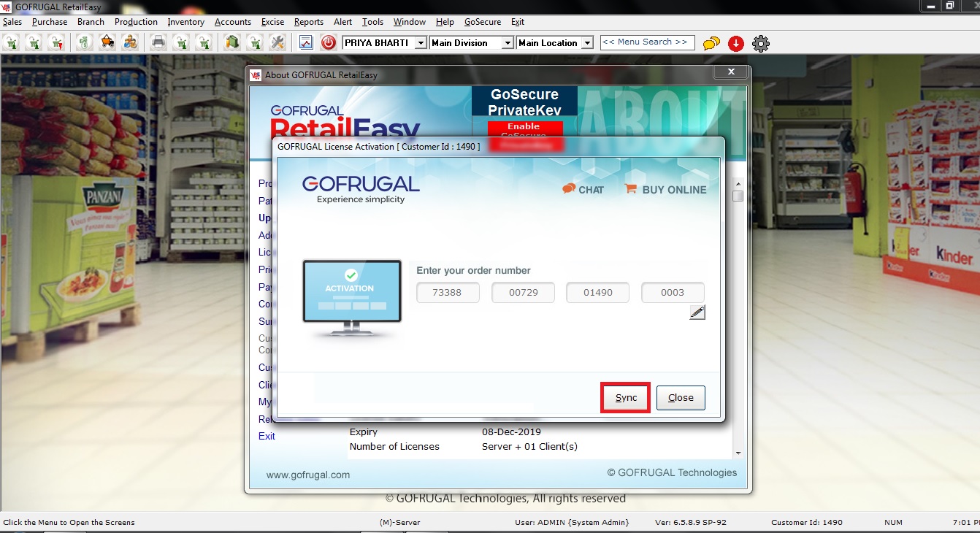Open the Purchase menu

point(50,22)
